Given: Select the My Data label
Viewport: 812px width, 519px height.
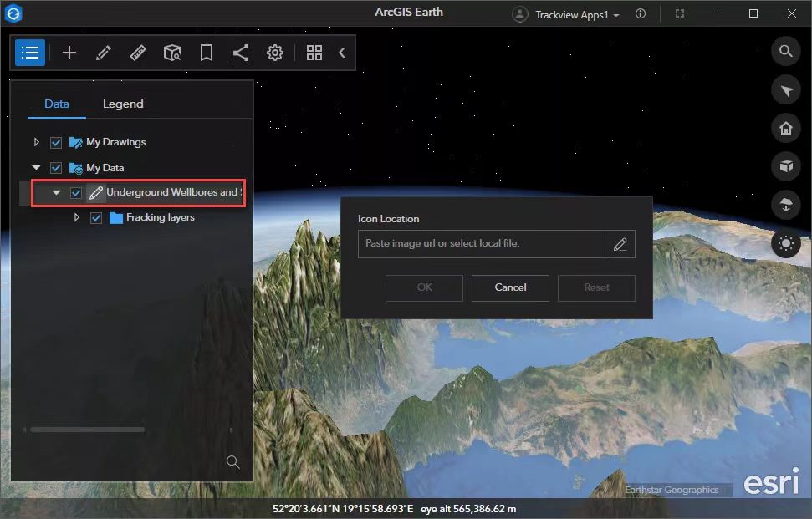Looking at the screenshot, I should click(x=105, y=168).
